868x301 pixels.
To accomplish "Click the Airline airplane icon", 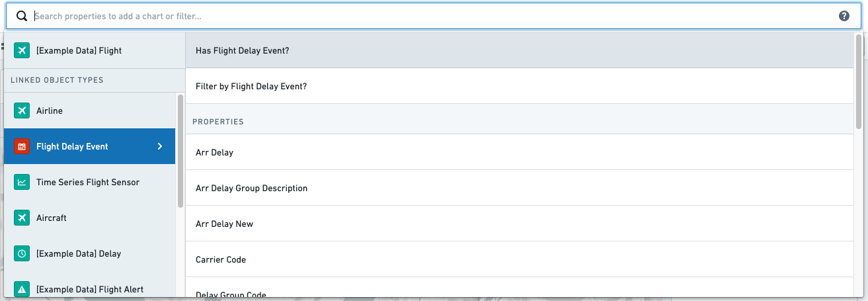I will [22, 110].
